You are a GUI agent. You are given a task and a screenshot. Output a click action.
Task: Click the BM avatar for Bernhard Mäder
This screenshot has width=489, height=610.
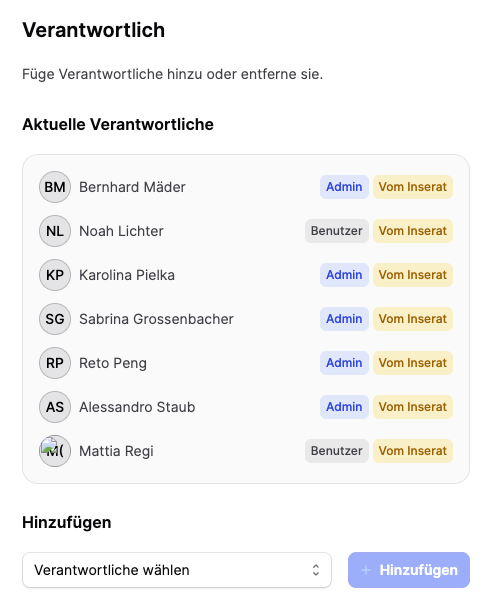(55, 187)
